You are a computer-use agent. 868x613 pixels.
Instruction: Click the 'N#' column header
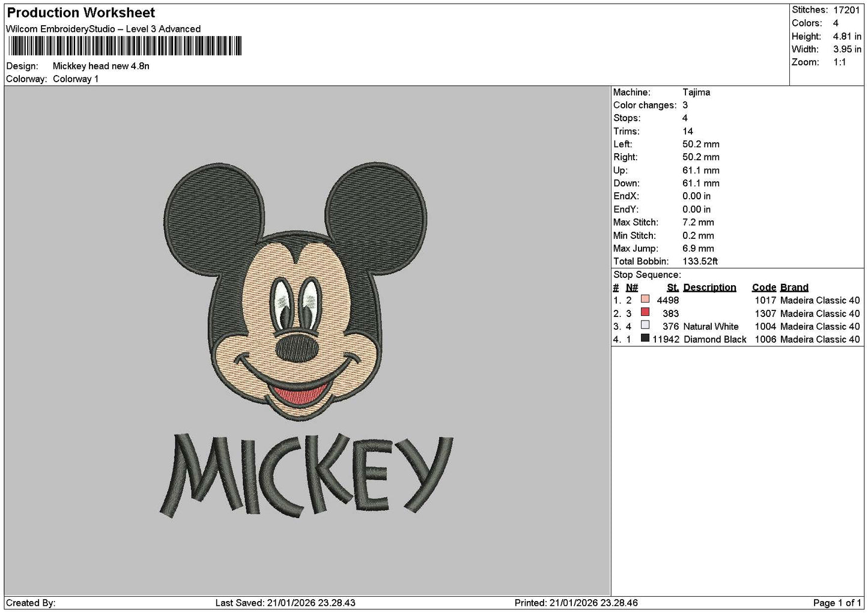pyautogui.click(x=631, y=288)
